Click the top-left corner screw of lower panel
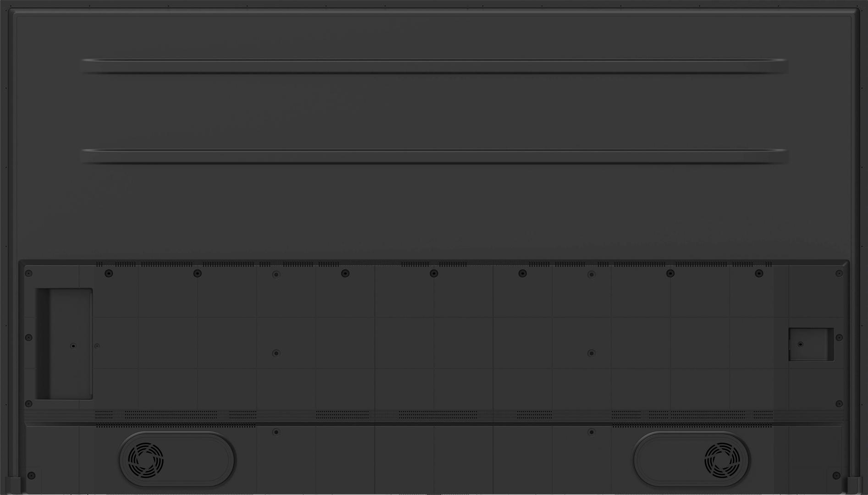The height and width of the screenshot is (495, 868). 28,273
